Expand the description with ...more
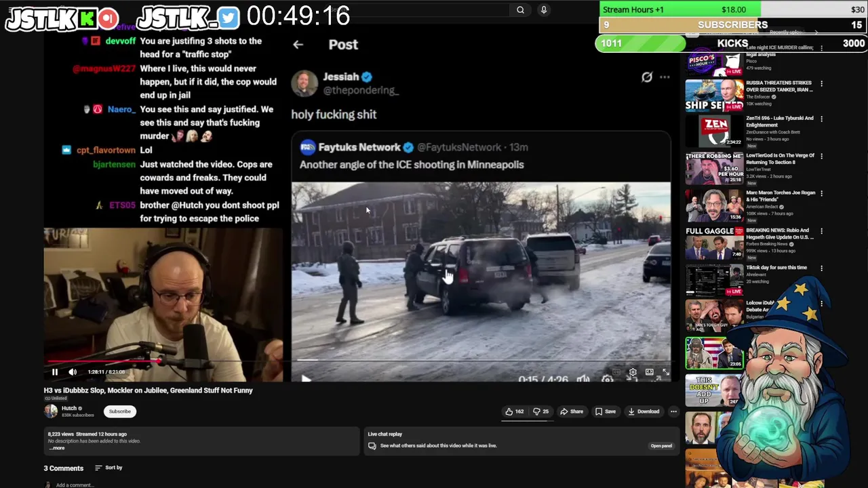The height and width of the screenshot is (488, 868). 57,448
